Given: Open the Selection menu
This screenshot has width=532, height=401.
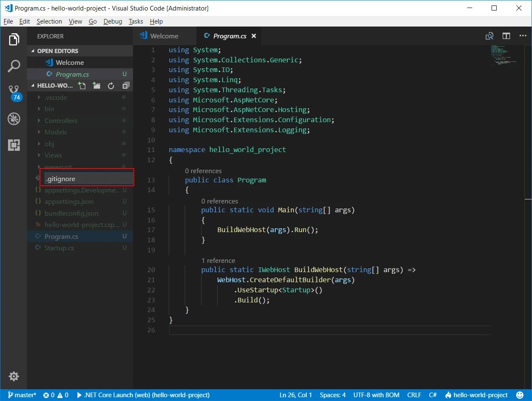Looking at the screenshot, I should (49, 21).
